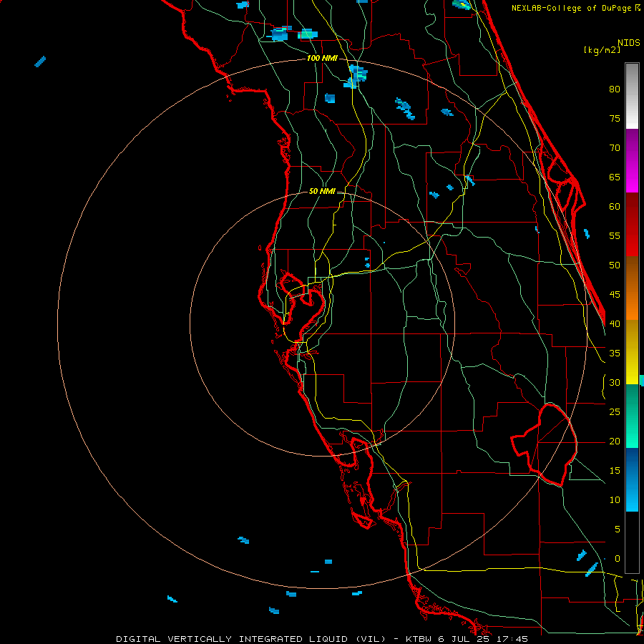Click the scale value 80
The image size is (644, 644).
[615, 89]
